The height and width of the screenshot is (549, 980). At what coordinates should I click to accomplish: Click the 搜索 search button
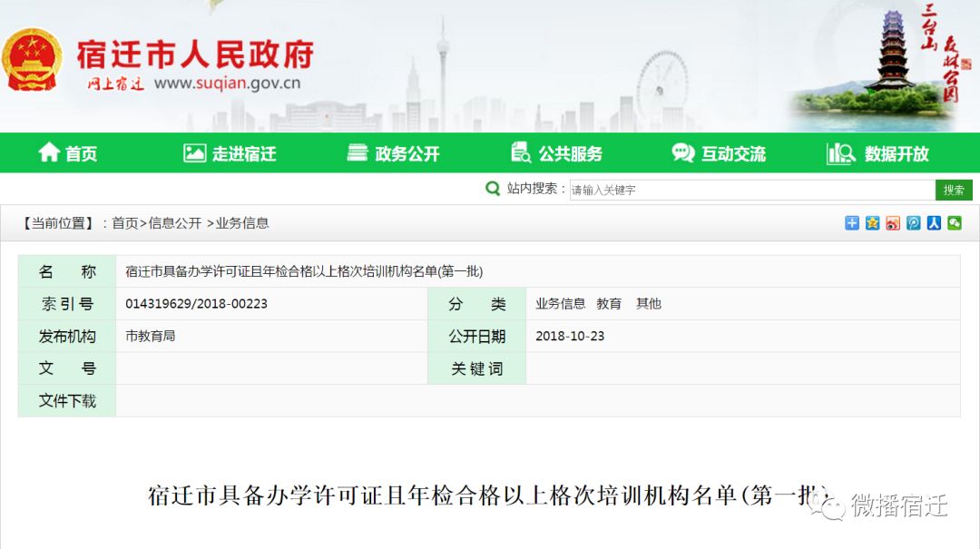click(x=954, y=189)
